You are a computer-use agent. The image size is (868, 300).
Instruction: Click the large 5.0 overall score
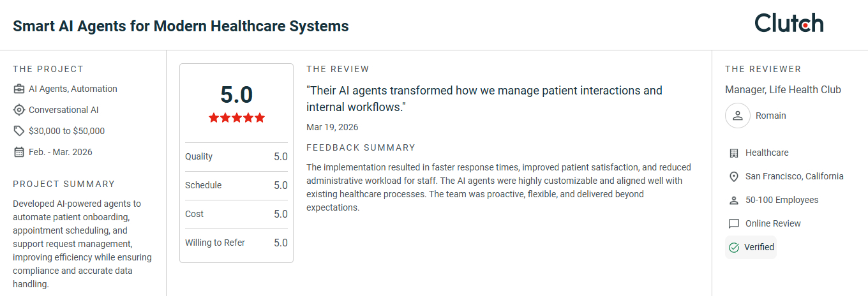(236, 94)
